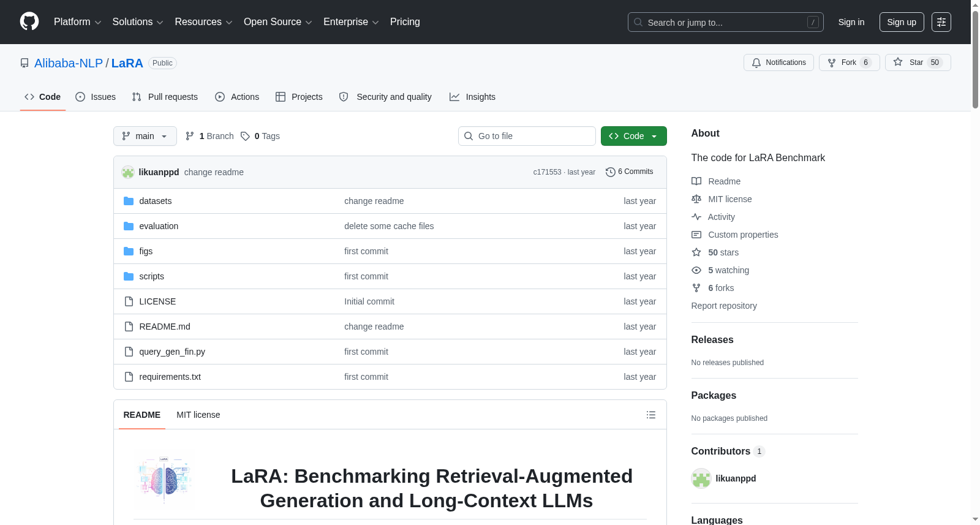Click the LICENSE file icon
Screen dimensions: 980x525
129,301
